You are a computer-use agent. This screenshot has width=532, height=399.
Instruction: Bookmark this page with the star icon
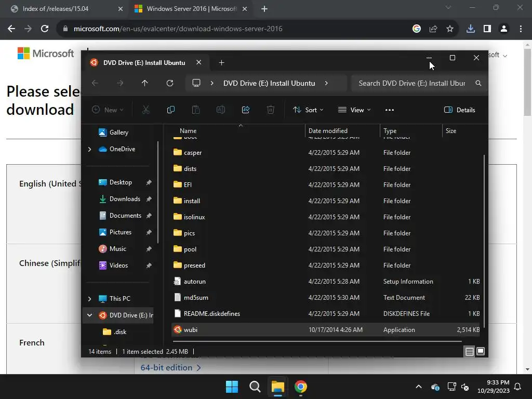tap(450, 29)
